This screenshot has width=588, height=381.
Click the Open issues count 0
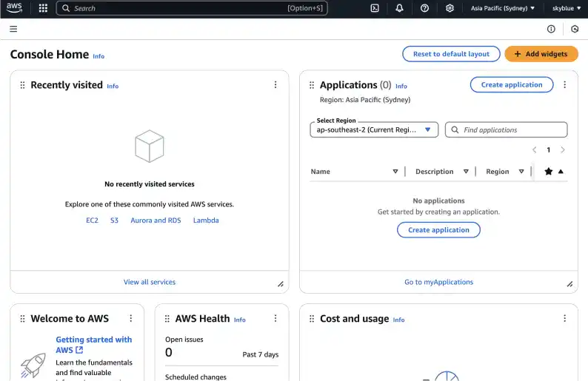[x=169, y=352]
